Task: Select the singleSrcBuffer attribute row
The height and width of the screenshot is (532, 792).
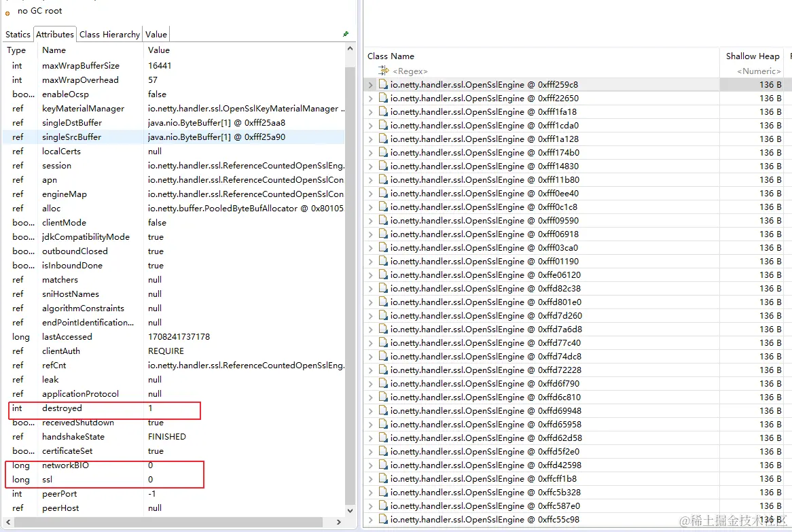Action: click(x=174, y=137)
